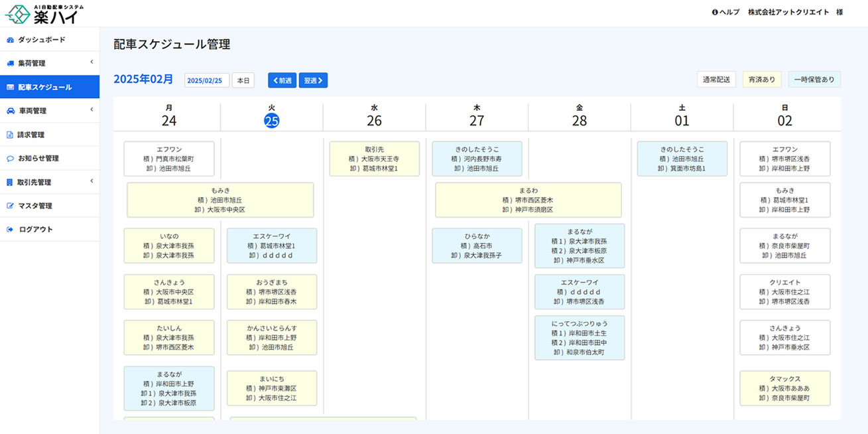Click the truck icon beside 集荷管理
The image size is (868, 434).
click(10, 64)
